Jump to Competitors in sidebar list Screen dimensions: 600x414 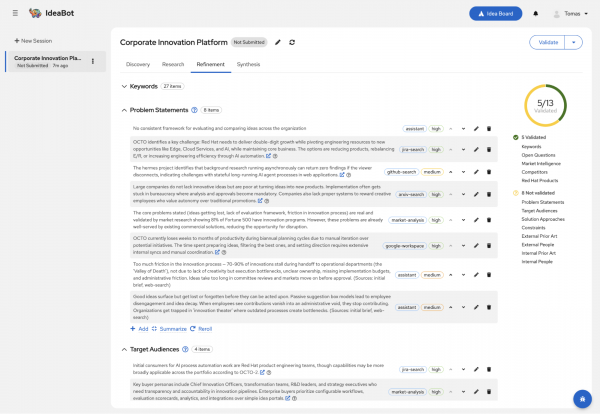pos(534,172)
